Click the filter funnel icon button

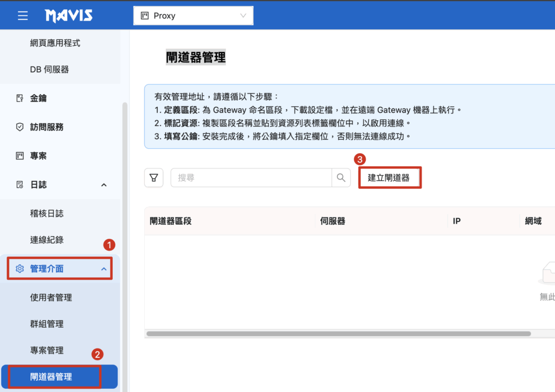(154, 178)
